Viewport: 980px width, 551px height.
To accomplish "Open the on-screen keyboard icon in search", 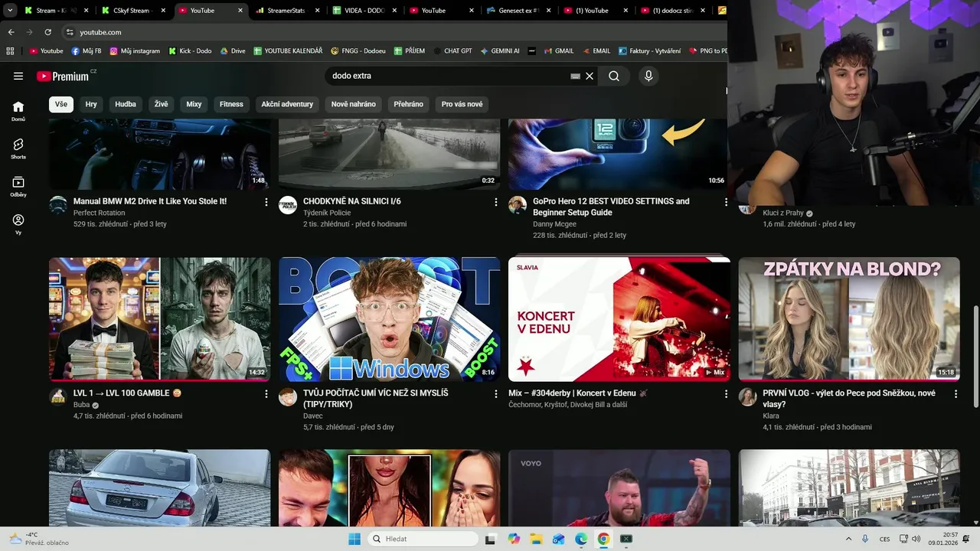I will pos(576,77).
